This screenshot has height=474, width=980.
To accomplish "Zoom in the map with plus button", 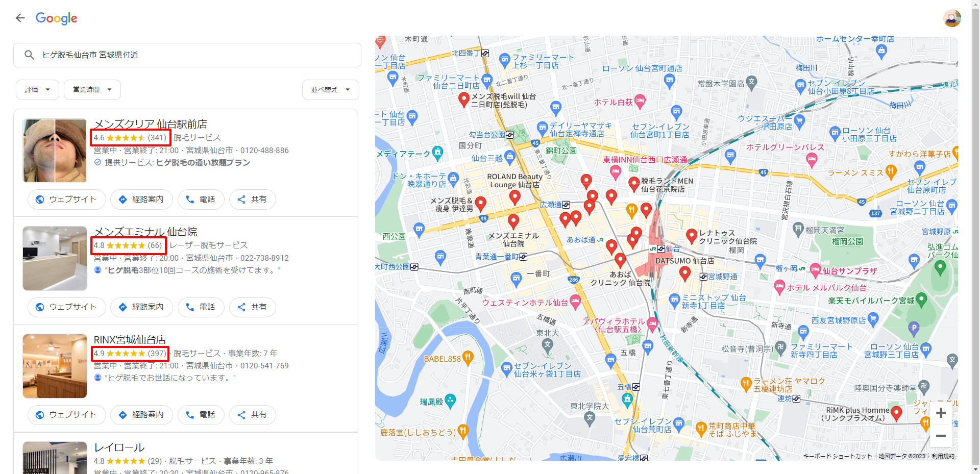I will point(941,413).
